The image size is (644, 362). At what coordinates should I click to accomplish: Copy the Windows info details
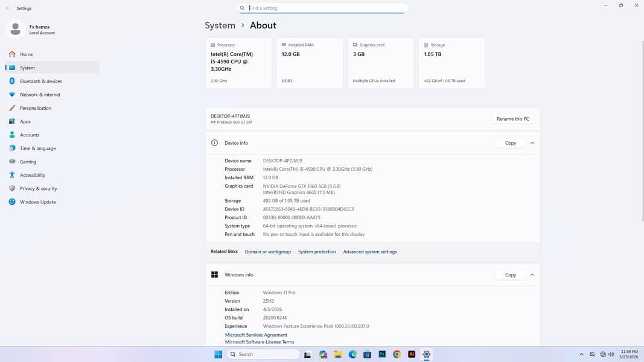tap(511, 275)
